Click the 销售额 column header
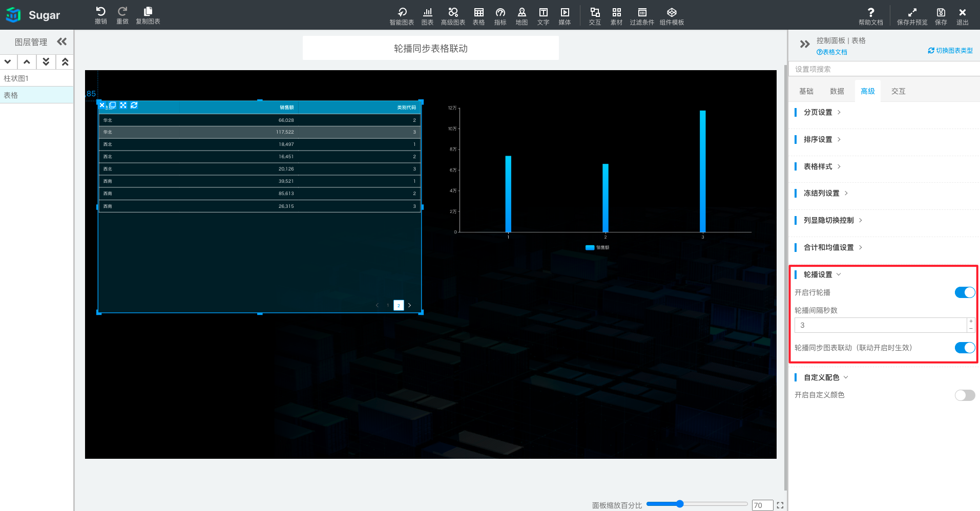 [287, 108]
